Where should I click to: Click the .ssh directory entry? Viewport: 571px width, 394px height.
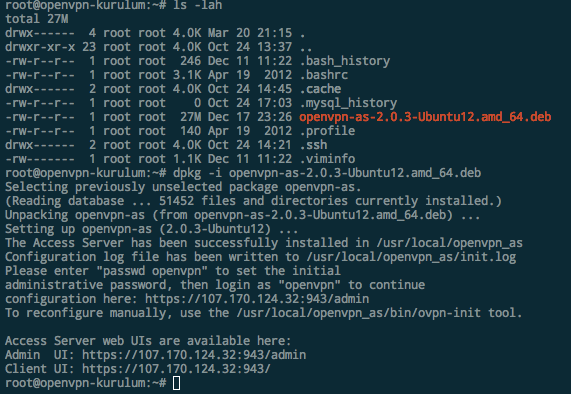(313, 145)
